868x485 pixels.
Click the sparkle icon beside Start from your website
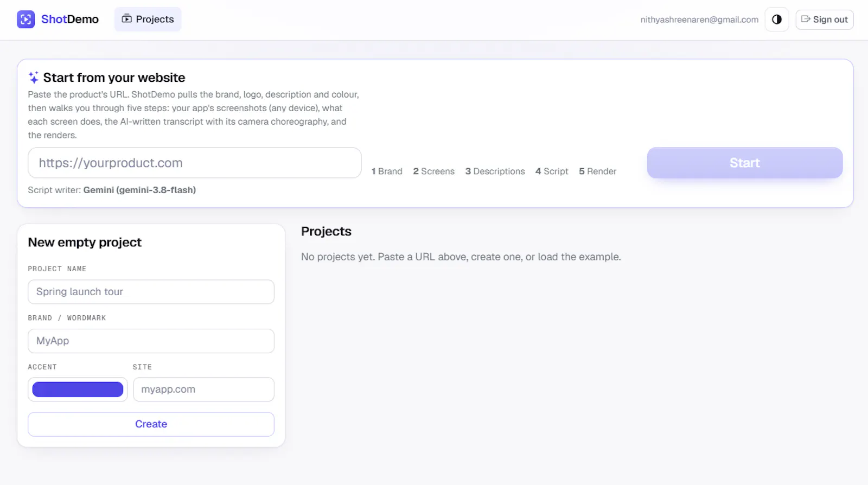pyautogui.click(x=34, y=78)
